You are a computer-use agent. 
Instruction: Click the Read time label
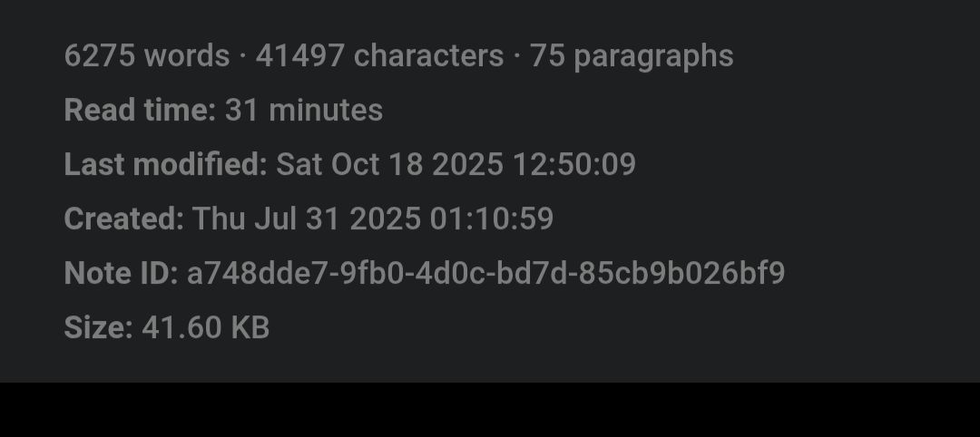point(140,110)
